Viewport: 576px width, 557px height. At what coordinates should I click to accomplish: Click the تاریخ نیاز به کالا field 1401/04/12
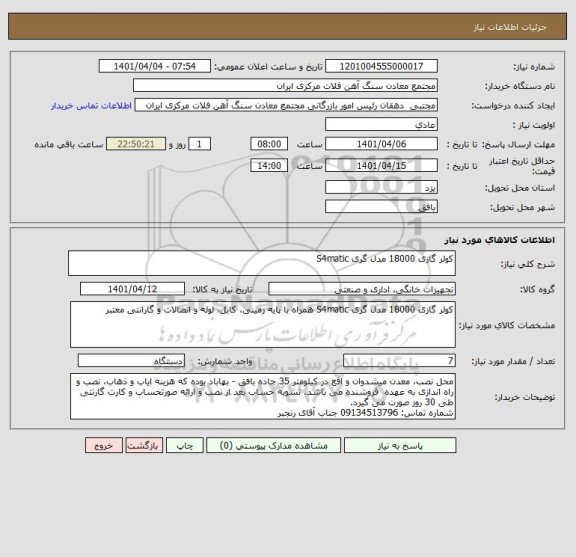tap(132, 289)
